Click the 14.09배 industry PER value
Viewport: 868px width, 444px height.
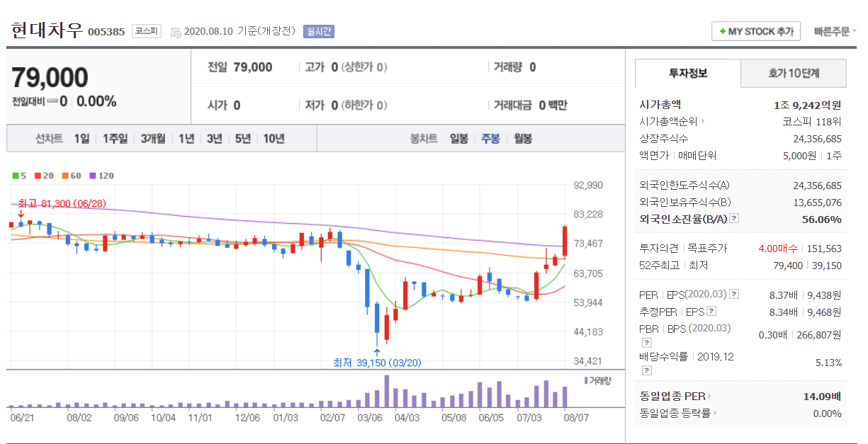pos(823,396)
